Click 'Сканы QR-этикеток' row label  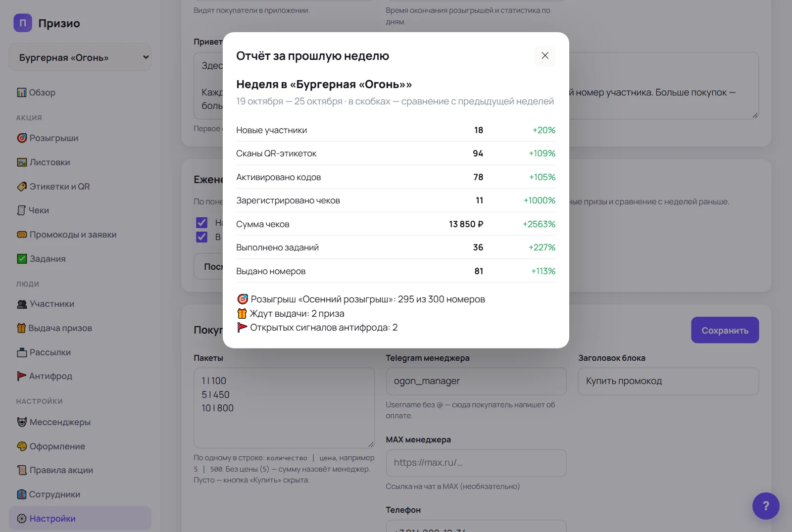(276, 153)
